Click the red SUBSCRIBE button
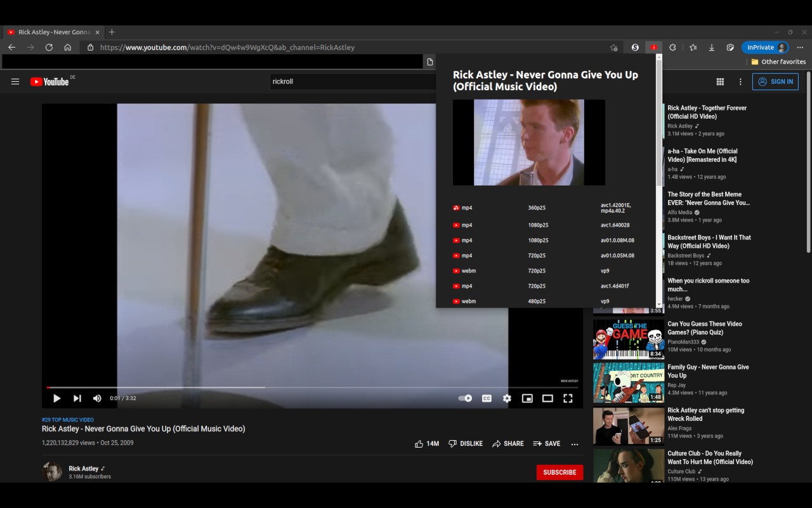Screen dimensions: 812x508 tap(560, 472)
